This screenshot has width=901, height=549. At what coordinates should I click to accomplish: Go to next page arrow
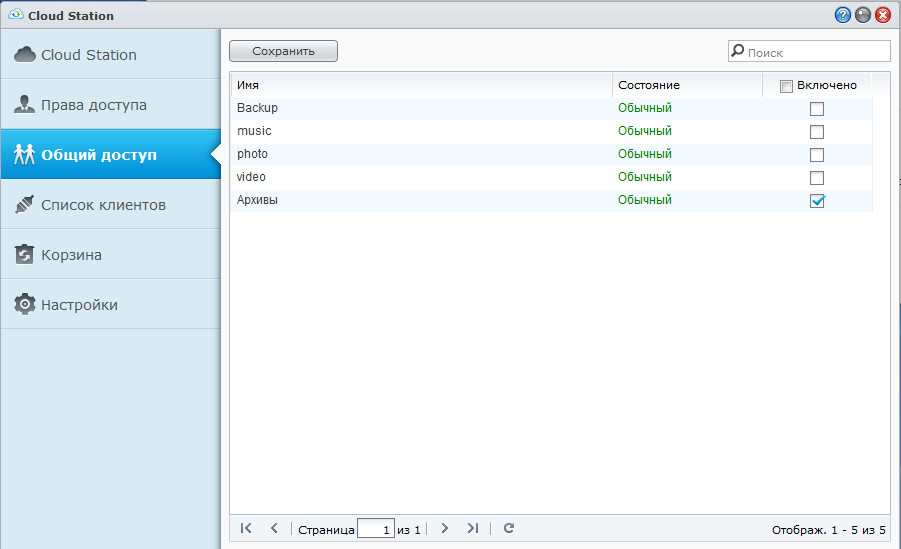click(445, 528)
